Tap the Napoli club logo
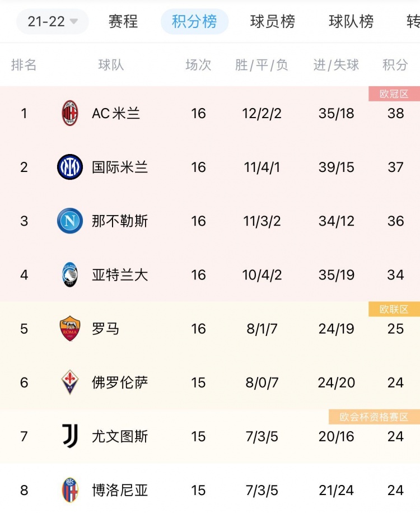Image resolution: width=420 pixels, height=513 pixels. coord(70,221)
